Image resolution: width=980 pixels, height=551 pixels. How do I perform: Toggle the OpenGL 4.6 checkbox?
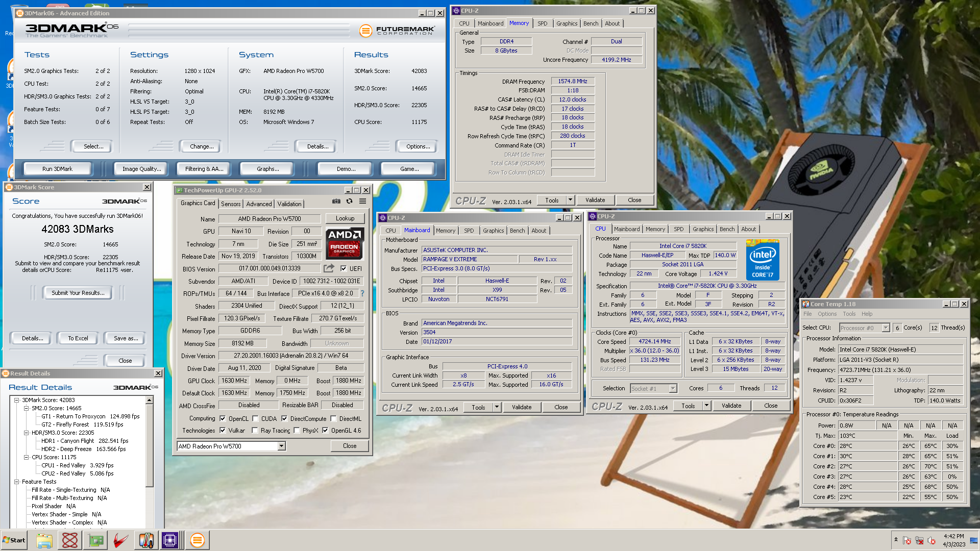pyautogui.click(x=325, y=431)
